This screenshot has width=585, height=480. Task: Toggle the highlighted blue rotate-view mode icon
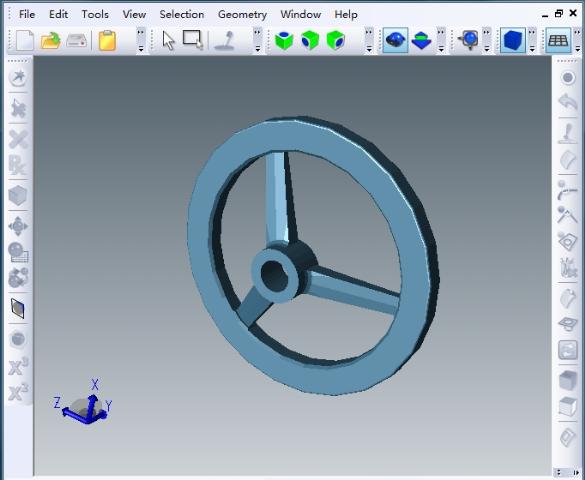[395, 40]
